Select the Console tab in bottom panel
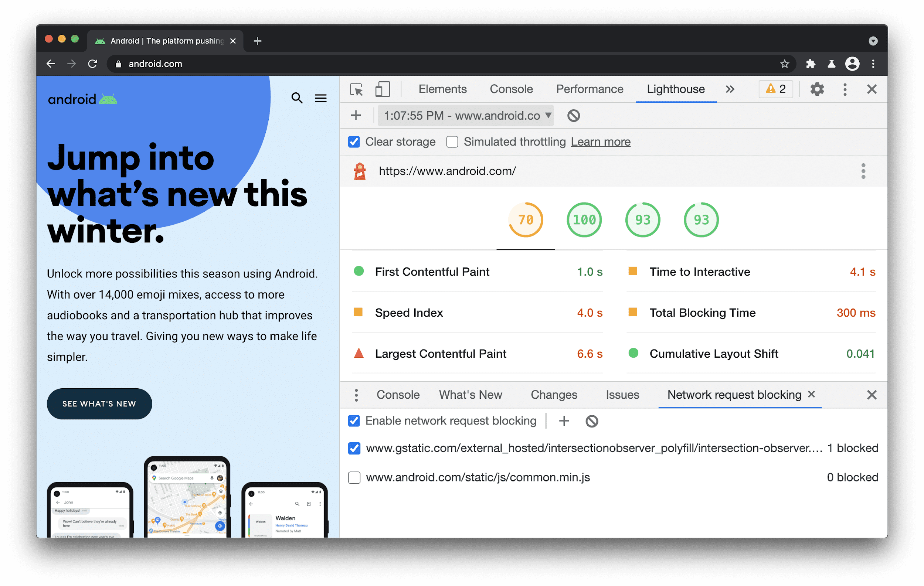 [x=397, y=395]
